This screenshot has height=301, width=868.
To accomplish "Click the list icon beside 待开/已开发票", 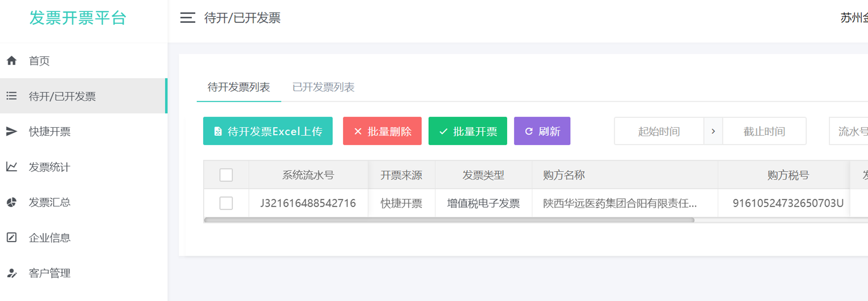I will (x=12, y=96).
